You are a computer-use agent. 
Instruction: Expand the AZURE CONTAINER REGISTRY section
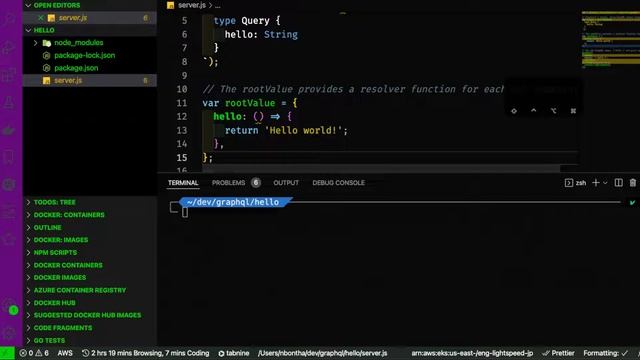tap(28, 290)
